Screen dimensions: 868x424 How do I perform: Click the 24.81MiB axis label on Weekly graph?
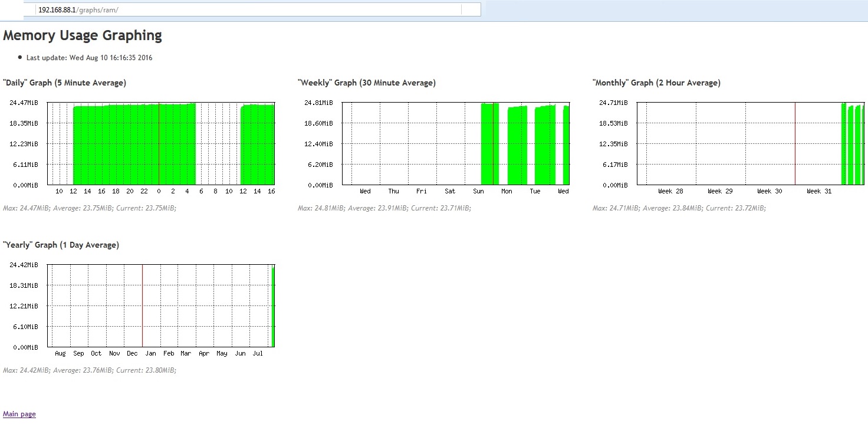[318, 103]
